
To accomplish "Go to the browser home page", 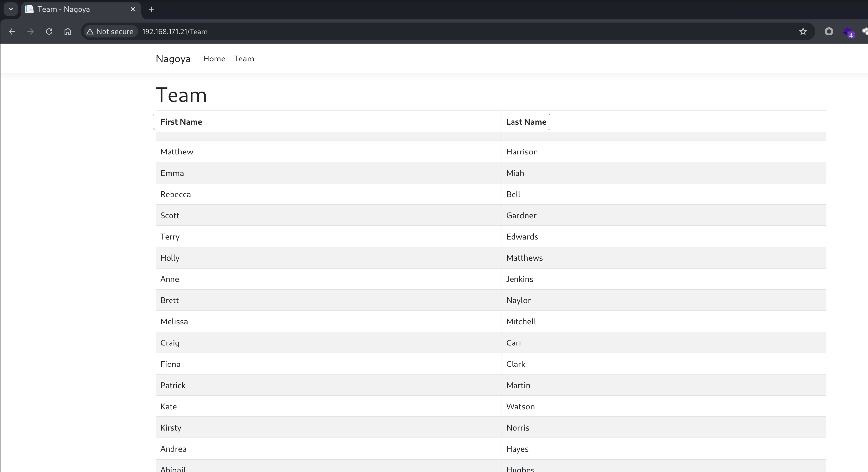I will pyautogui.click(x=68, y=31).
